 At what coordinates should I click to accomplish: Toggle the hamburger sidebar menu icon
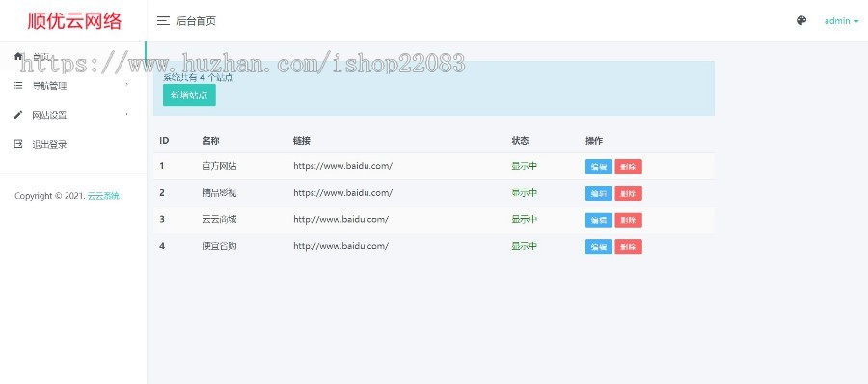[163, 21]
